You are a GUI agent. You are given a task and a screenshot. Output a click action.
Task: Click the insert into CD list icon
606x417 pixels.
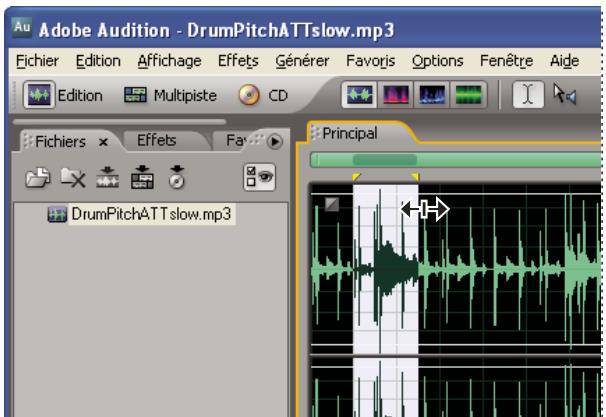177,177
